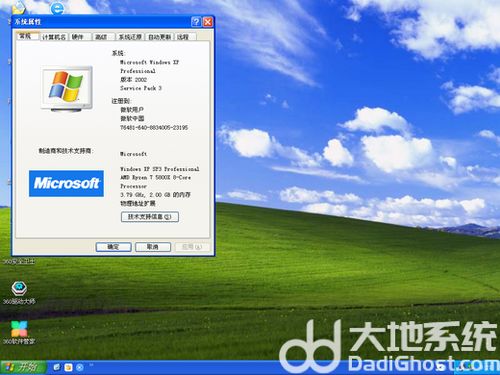Click the 3.79 GHz, 2.00 GB 的内存 line

click(x=155, y=195)
